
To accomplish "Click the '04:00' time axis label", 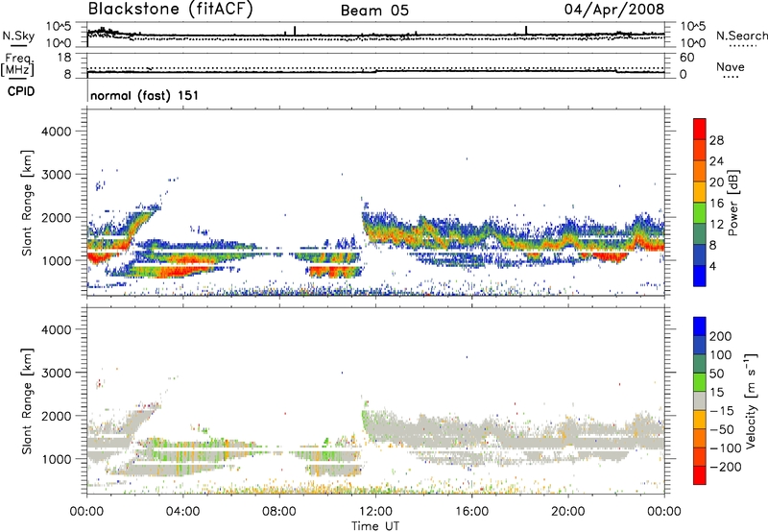I will [x=182, y=512].
